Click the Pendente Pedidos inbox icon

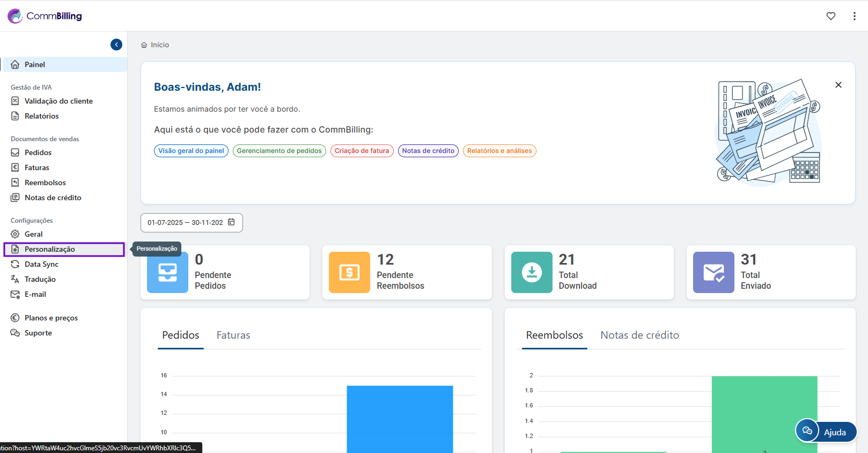coord(167,272)
